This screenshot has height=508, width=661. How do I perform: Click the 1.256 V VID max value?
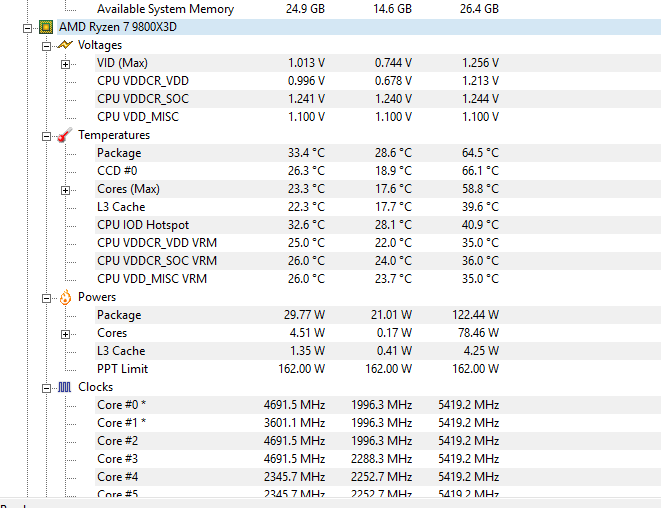pyautogui.click(x=481, y=63)
